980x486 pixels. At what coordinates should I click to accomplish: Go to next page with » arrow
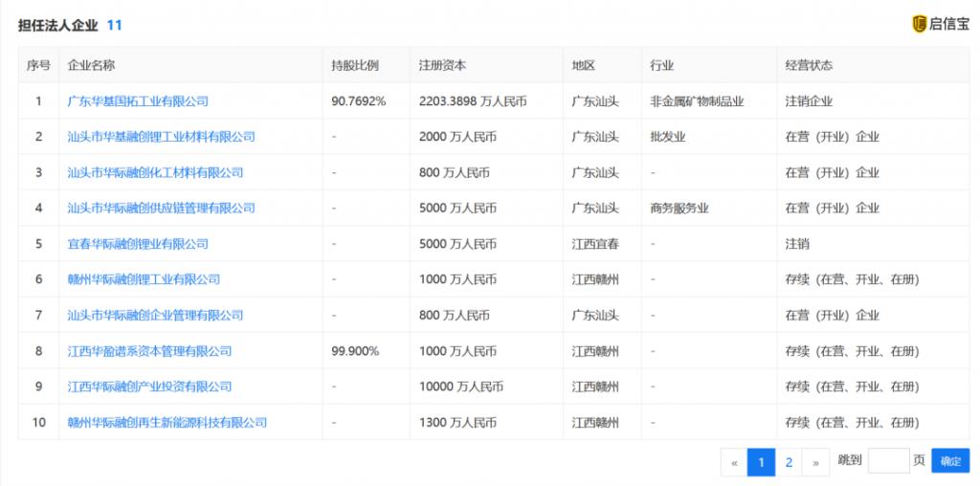click(x=815, y=462)
